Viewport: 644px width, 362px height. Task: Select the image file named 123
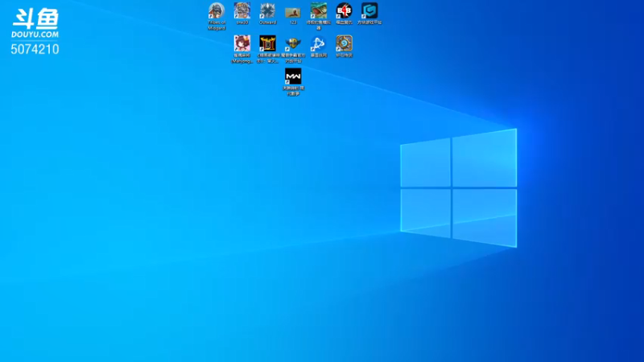[293, 14]
